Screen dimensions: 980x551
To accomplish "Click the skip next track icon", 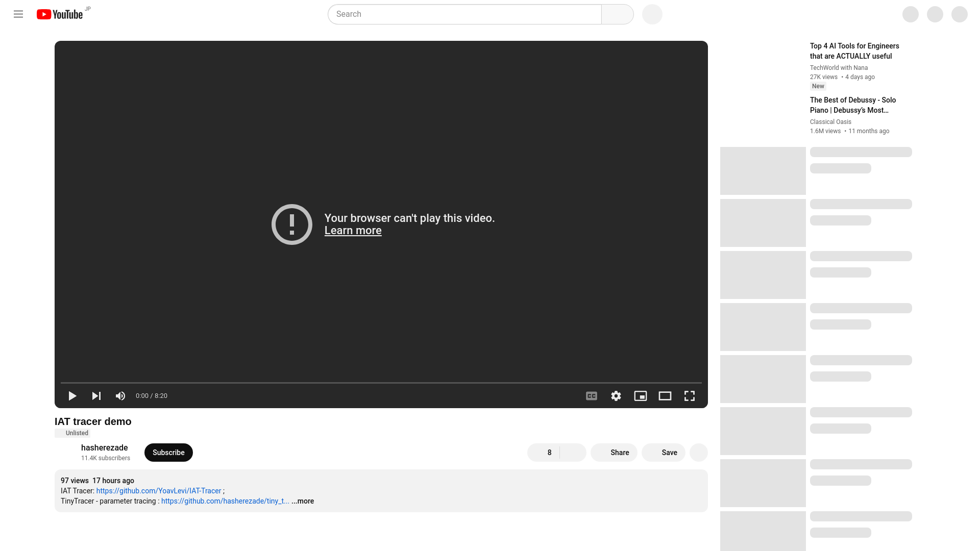I will pos(96,395).
